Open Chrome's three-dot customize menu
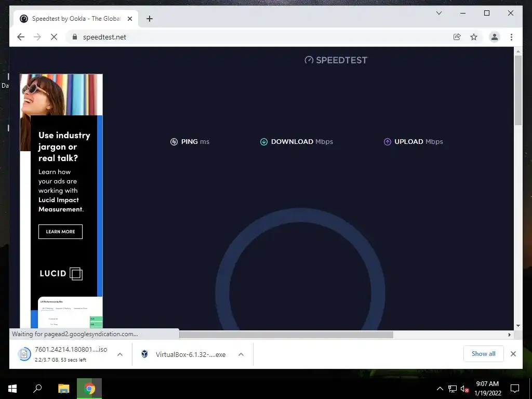This screenshot has height=399, width=532. [511, 37]
